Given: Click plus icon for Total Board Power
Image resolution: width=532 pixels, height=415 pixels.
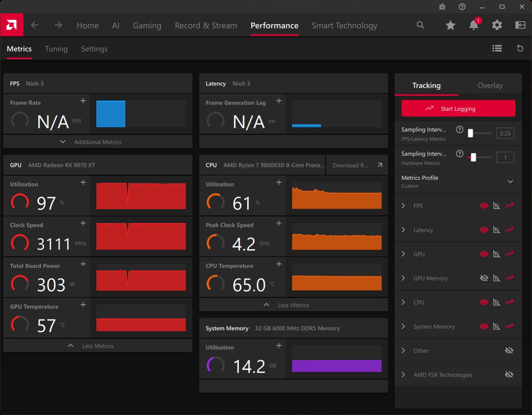Looking at the screenshot, I should click(x=83, y=264).
